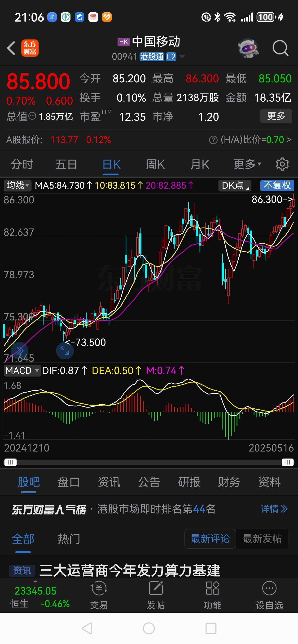Screen dimensions: 298x644
Task: Expand the H/A ratio arrow
Action: click(x=289, y=140)
